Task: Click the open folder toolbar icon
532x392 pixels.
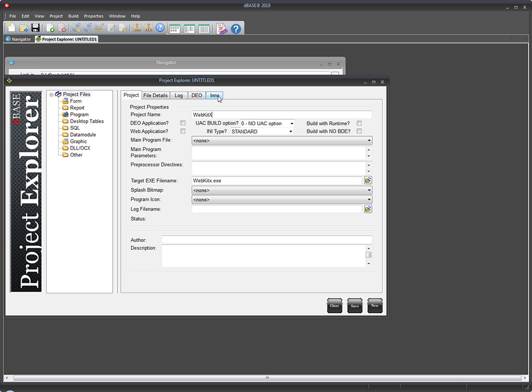Action: 23,28
